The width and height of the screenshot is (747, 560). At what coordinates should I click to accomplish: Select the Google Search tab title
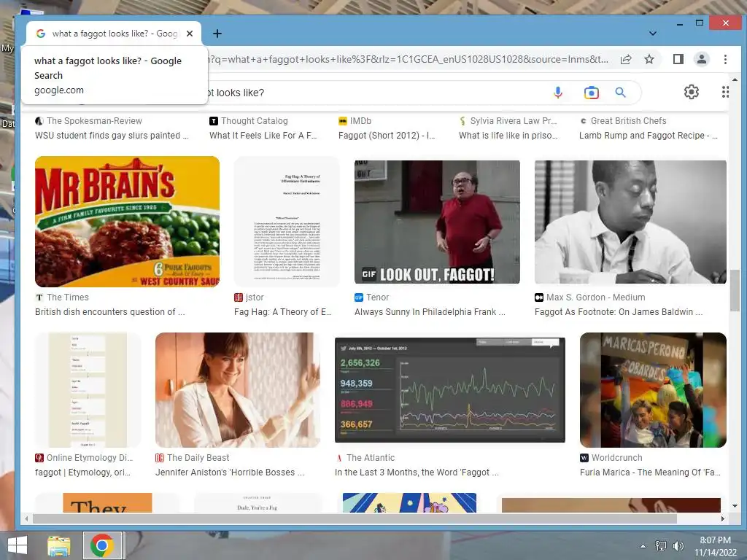(115, 34)
